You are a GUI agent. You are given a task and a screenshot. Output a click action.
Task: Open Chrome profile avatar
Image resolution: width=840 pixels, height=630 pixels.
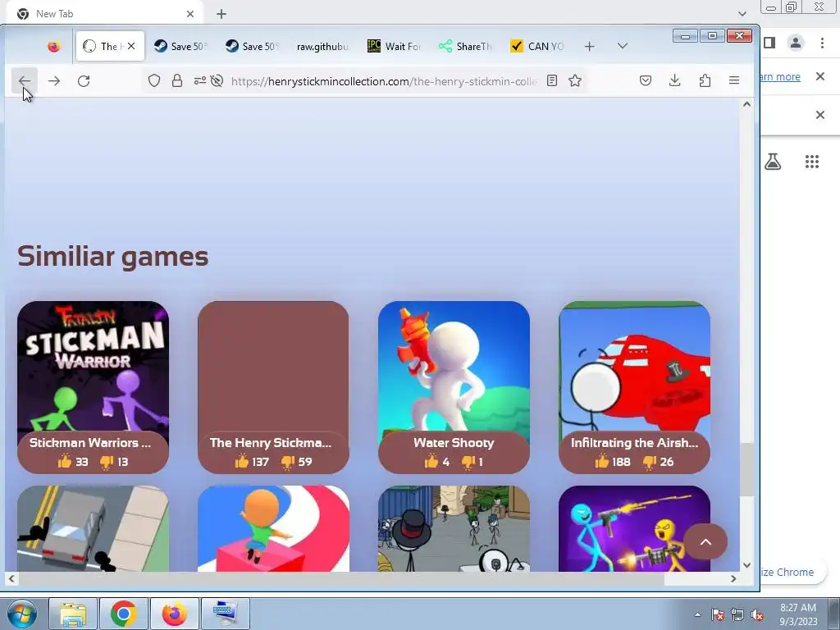point(796,43)
